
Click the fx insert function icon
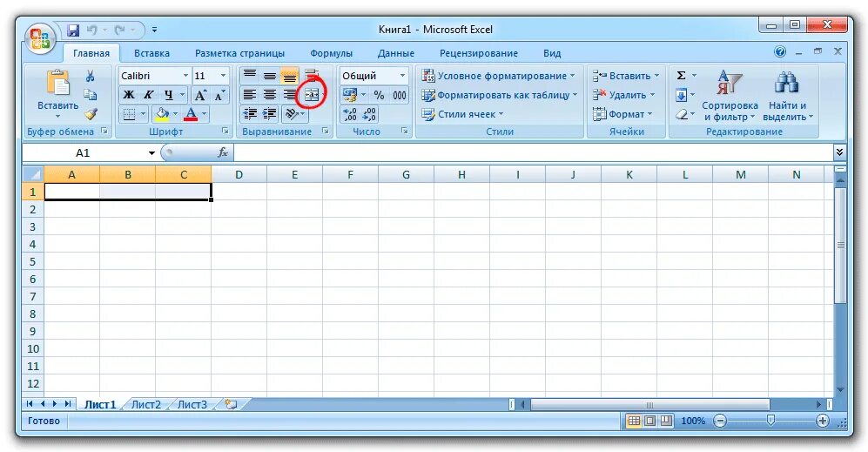tap(223, 152)
